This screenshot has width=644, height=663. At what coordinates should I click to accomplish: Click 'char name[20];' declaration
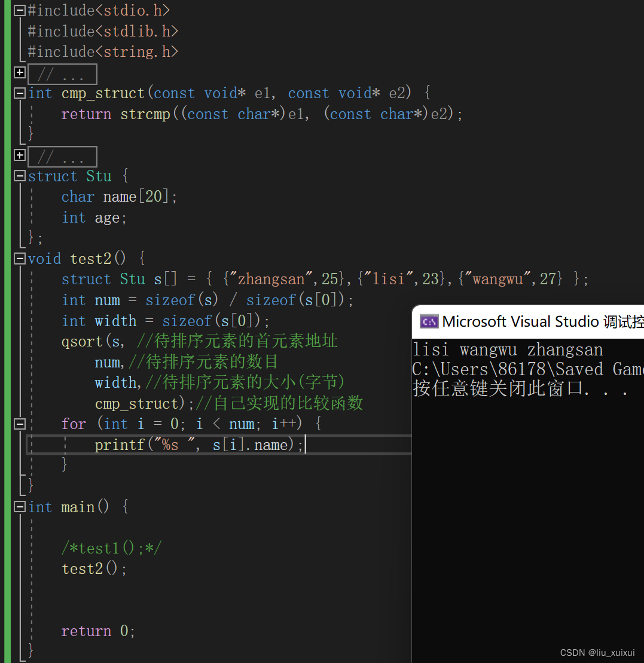point(119,197)
